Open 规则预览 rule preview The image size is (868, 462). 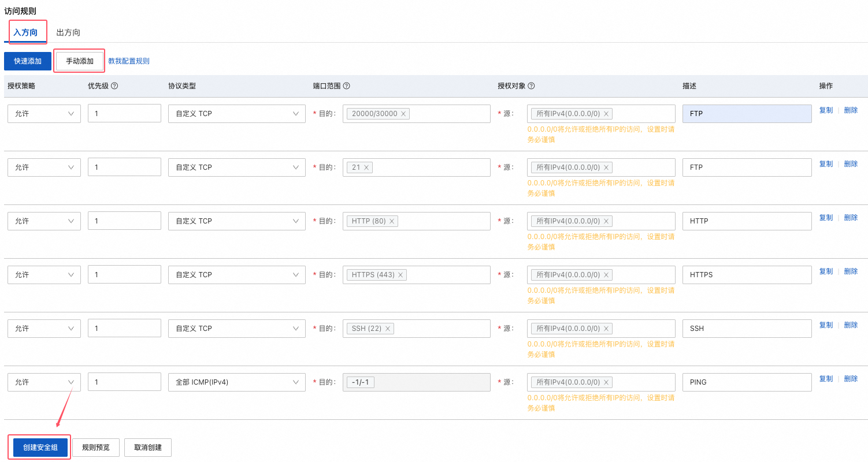(x=96, y=448)
